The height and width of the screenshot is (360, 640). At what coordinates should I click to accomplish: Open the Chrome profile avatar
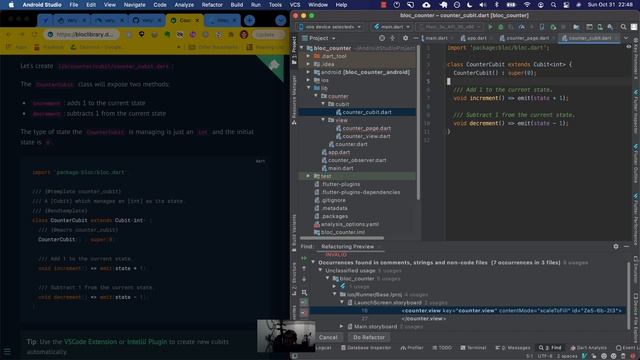pyautogui.click(x=244, y=35)
